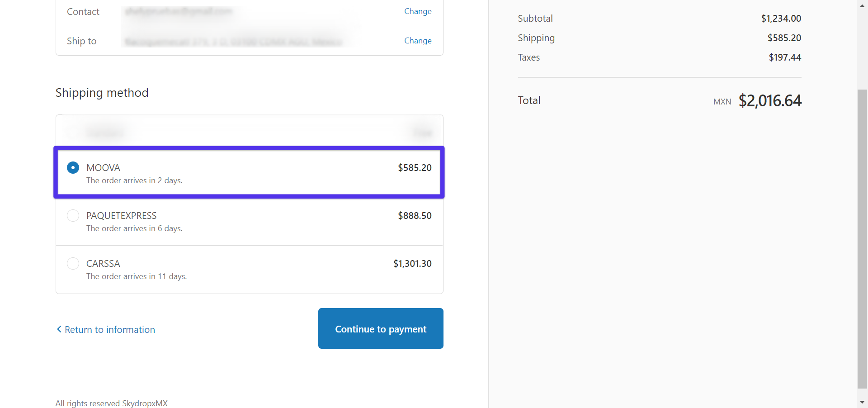Click the order Total amount $2,016.64

[x=770, y=100]
